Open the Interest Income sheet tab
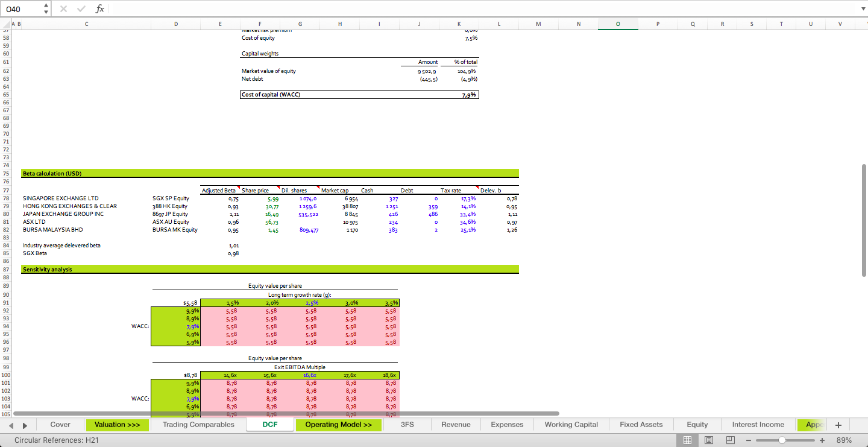 [758, 425]
